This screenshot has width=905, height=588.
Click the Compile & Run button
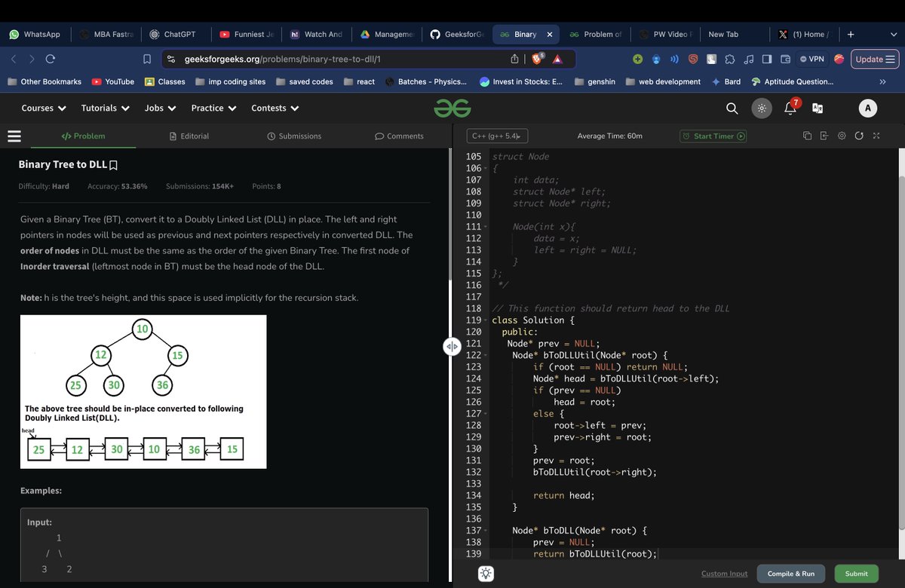point(791,574)
